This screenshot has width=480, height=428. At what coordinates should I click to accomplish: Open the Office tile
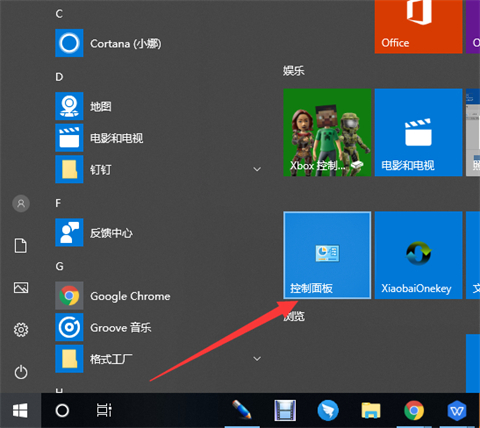click(x=418, y=26)
